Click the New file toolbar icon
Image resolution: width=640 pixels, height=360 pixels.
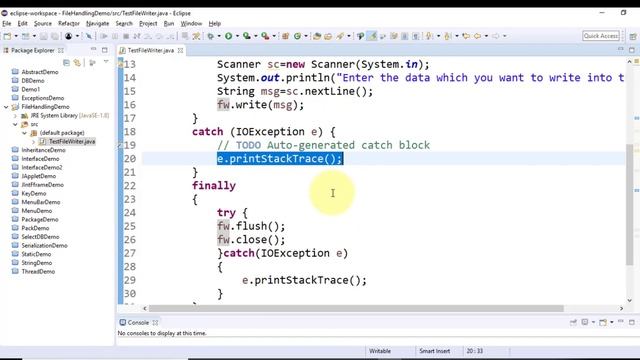tap(7, 36)
